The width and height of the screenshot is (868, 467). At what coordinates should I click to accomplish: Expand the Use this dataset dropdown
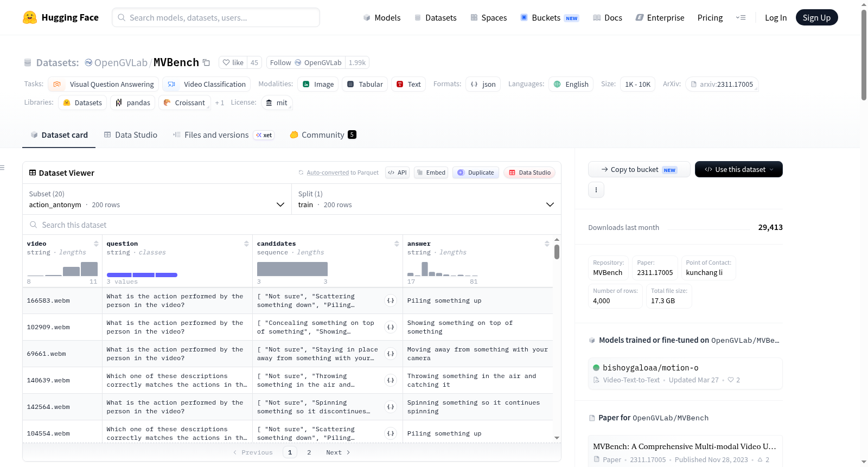click(x=738, y=169)
